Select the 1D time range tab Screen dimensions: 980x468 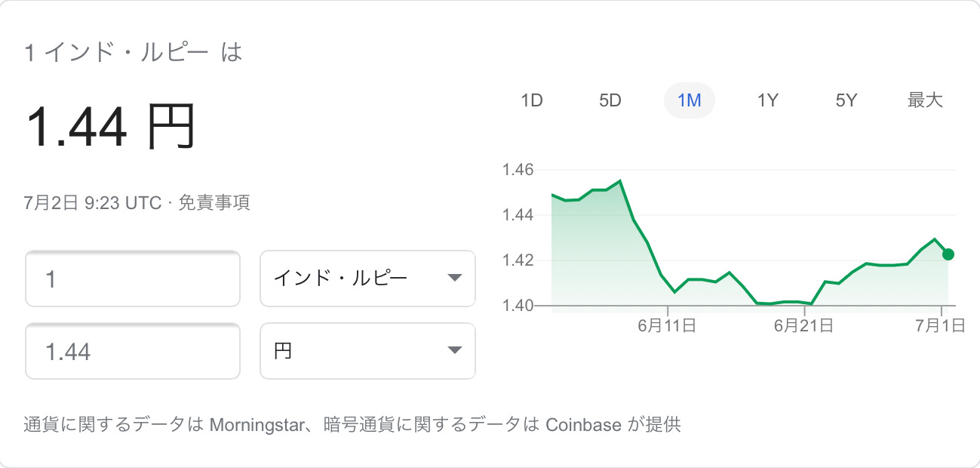pos(532,100)
